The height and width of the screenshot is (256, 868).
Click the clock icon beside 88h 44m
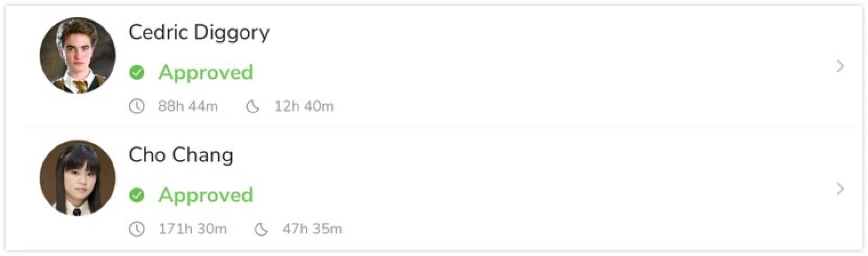136,106
